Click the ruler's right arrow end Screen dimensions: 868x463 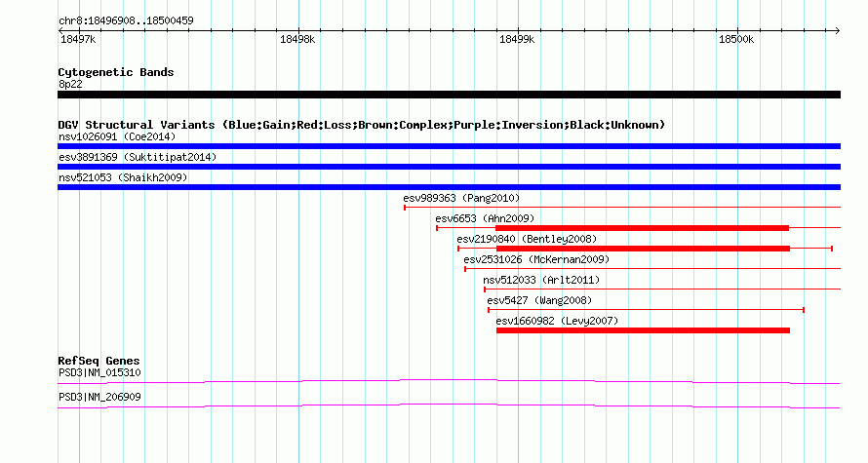tap(838, 31)
